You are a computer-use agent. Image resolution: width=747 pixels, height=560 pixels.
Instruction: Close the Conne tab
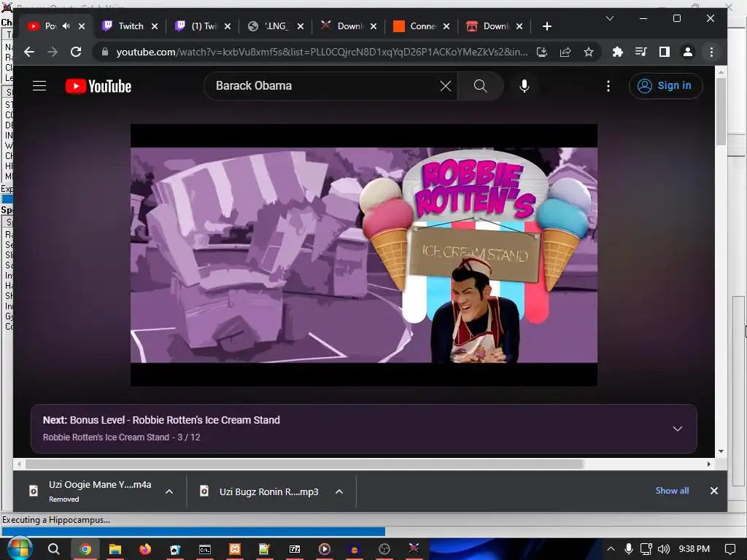446,26
